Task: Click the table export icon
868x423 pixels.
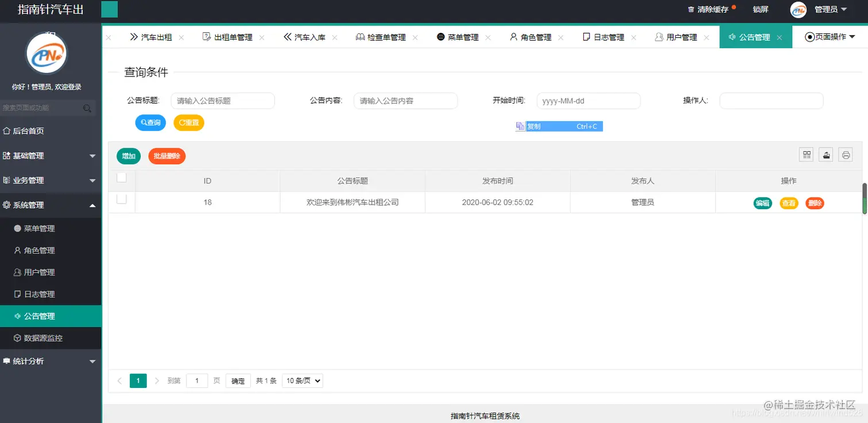Action: [x=826, y=155]
